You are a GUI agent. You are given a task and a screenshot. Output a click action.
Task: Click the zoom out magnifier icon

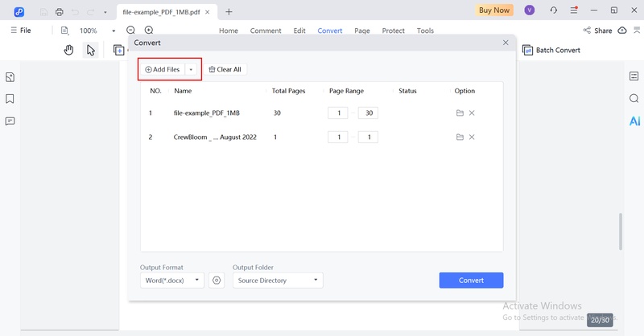click(x=130, y=30)
